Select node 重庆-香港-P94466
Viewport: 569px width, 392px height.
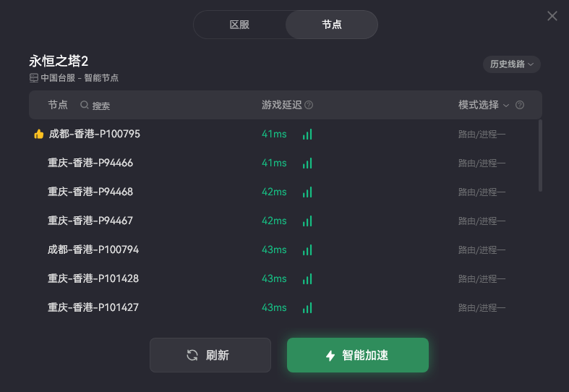pos(90,163)
